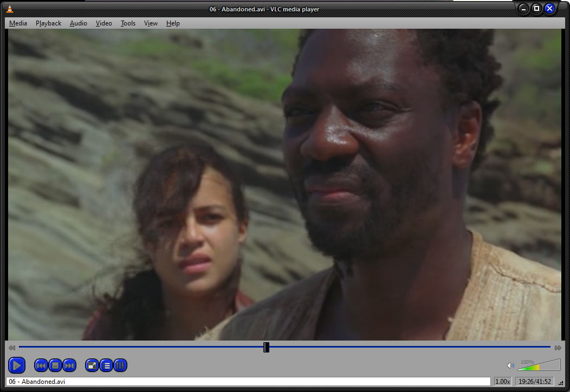
Task: Open the Tools menu
Action: [128, 23]
